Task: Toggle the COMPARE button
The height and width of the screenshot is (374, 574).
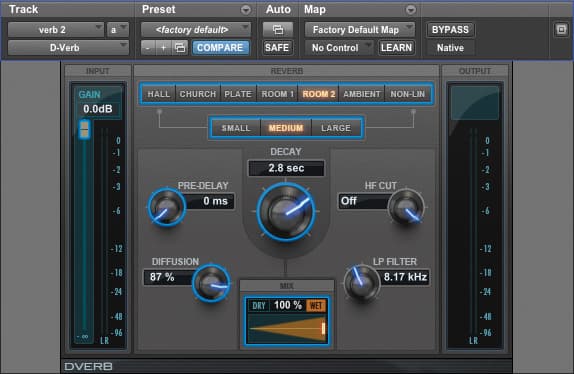Action: (x=220, y=48)
